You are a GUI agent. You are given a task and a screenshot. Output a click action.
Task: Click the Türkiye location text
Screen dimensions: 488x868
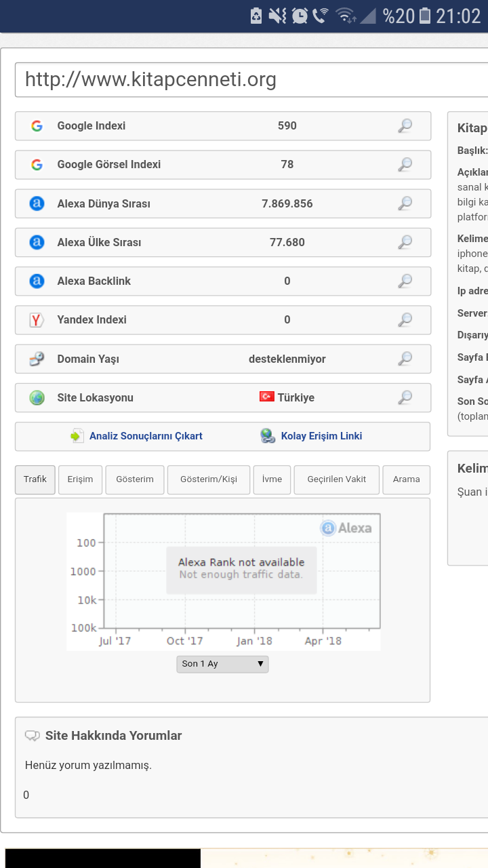pyautogui.click(x=296, y=397)
